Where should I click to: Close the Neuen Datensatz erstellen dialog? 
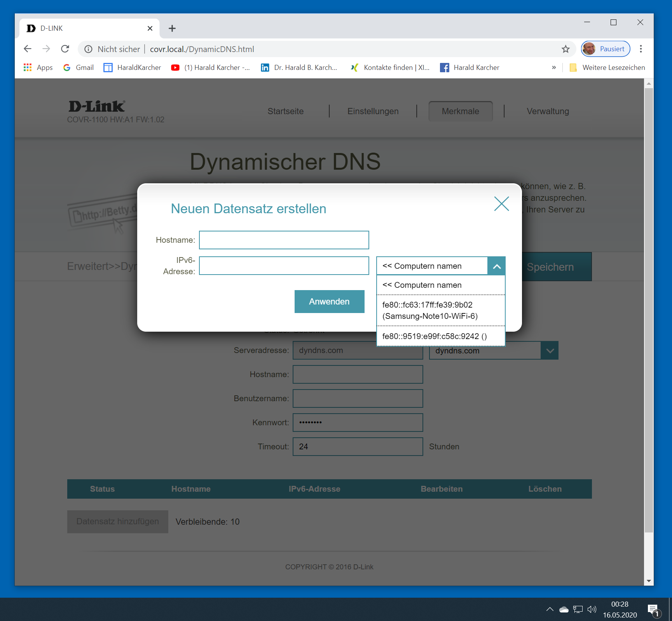click(501, 204)
